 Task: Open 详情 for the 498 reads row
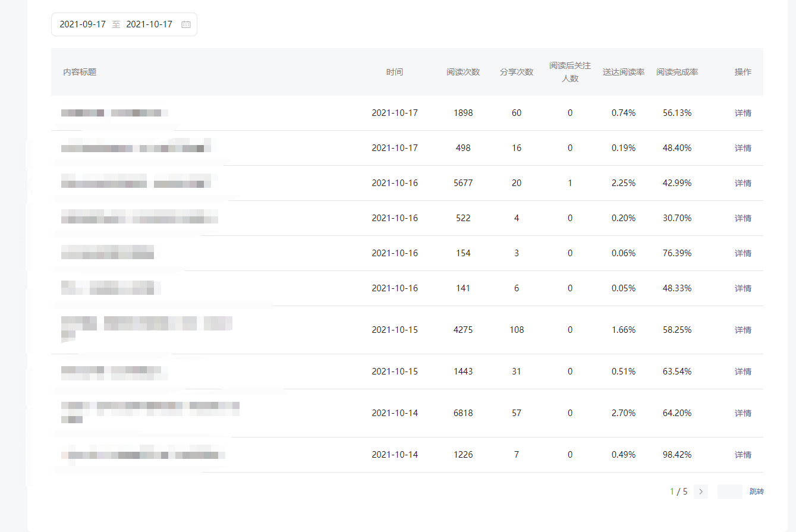[742, 148]
